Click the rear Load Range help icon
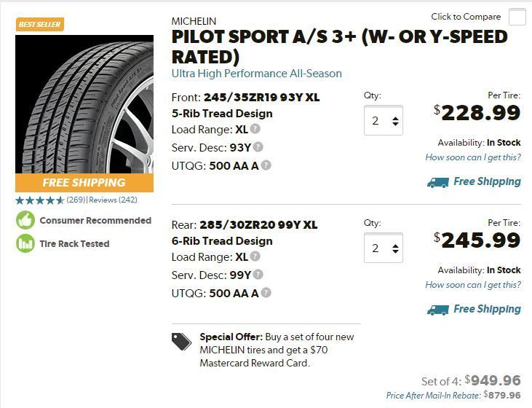 point(255,256)
